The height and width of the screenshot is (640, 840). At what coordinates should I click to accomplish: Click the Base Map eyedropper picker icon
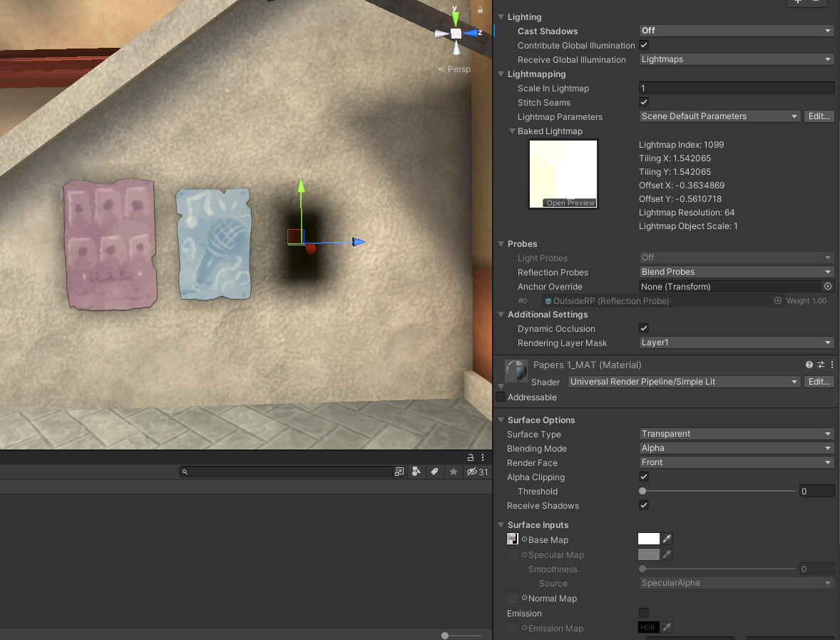tap(667, 539)
